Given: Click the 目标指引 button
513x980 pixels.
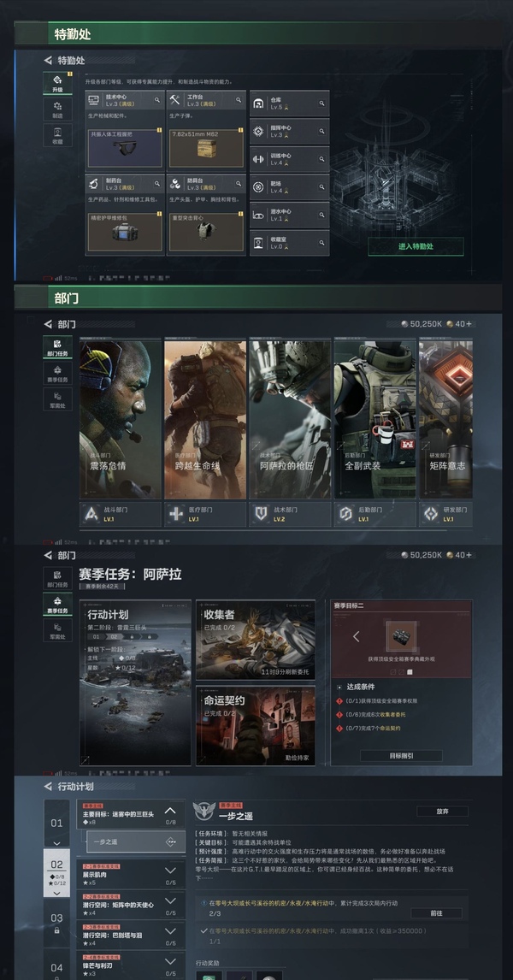Looking at the screenshot, I should (401, 756).
